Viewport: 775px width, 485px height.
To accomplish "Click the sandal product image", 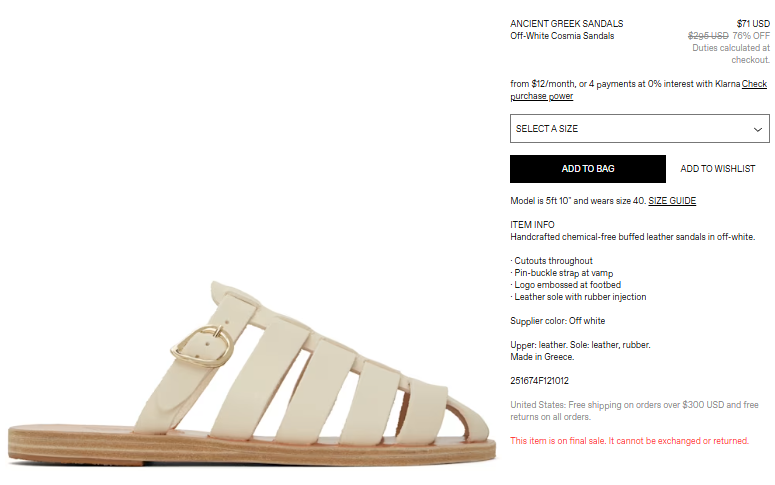I will (252, 373).
